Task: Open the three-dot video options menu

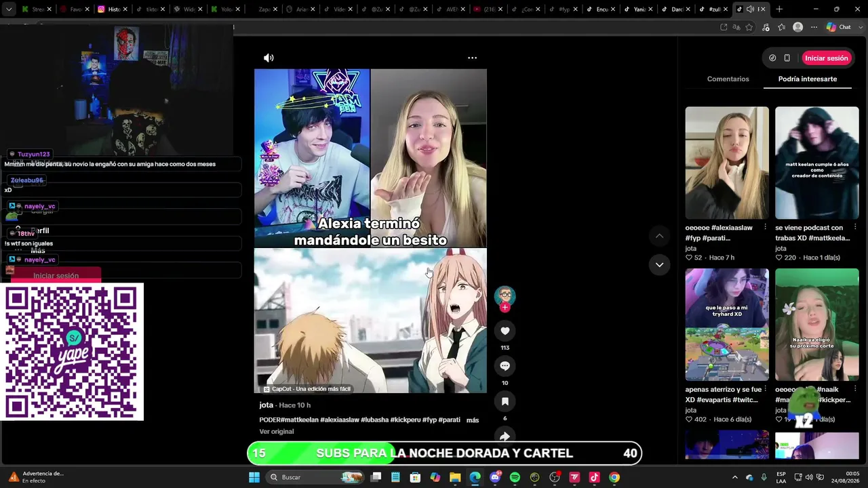Action: coord(472,58)
